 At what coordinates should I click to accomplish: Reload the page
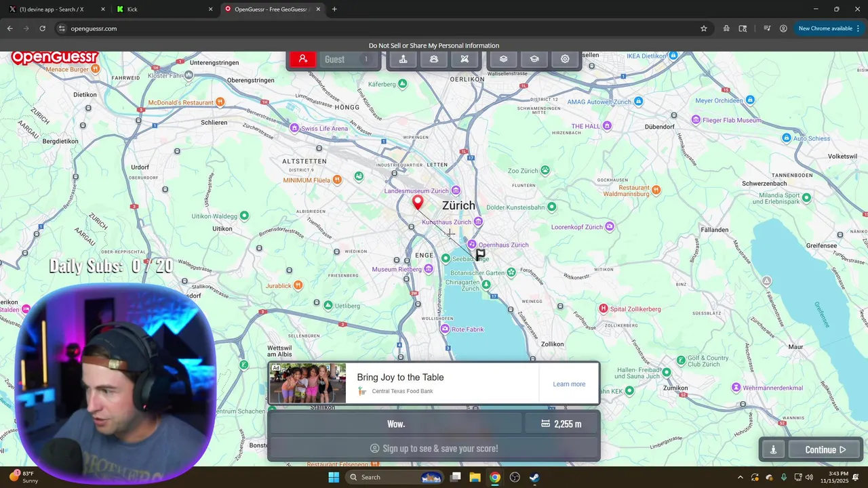42,28
